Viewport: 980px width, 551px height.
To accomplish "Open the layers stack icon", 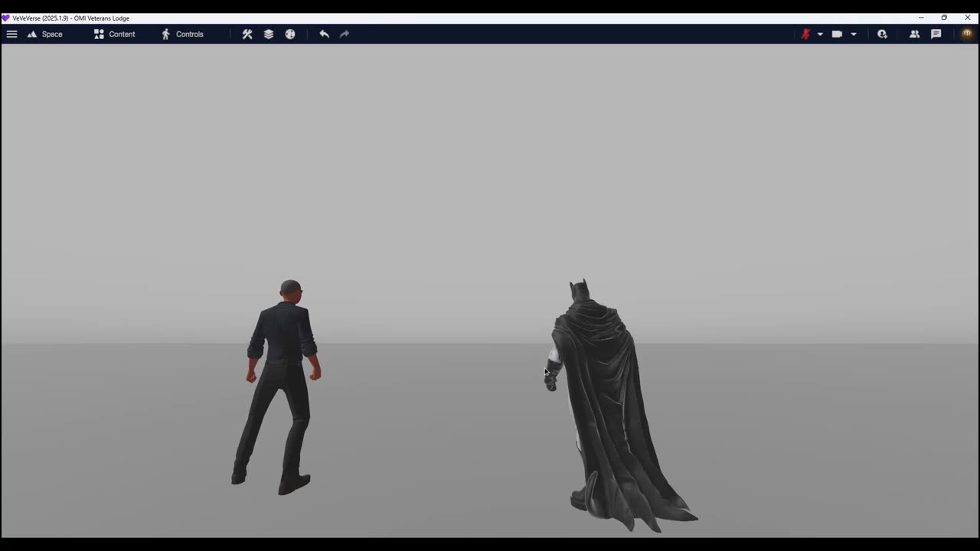I will click(269, 34).
